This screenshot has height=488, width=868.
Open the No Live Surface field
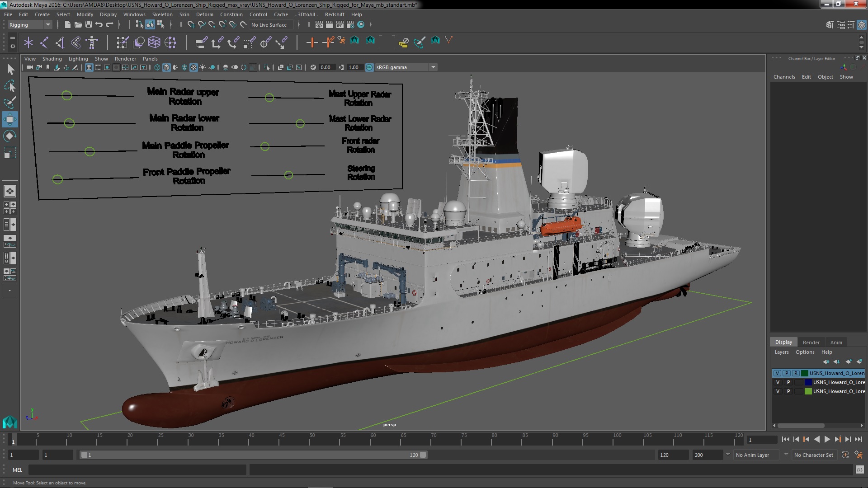[271, 25]
